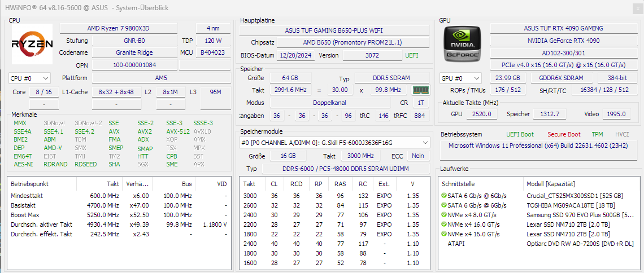
Task: Click the BIOS version 3072 value
Action: point(372,55)
